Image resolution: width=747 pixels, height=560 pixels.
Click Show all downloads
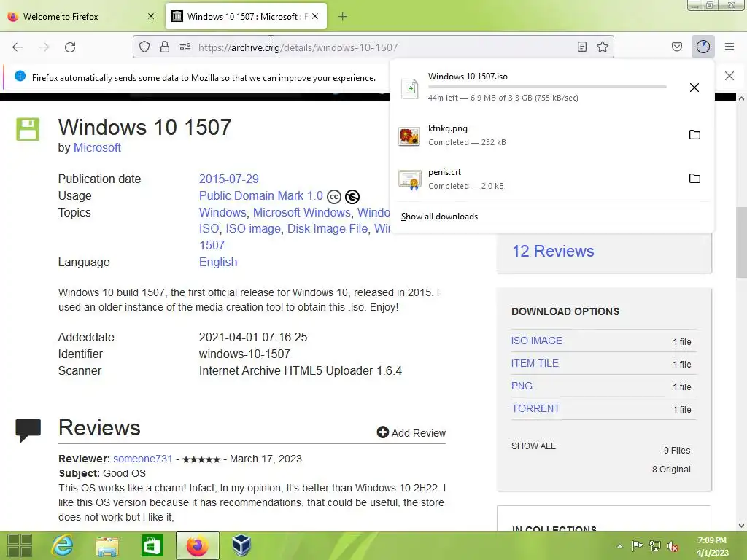(439, 217)
